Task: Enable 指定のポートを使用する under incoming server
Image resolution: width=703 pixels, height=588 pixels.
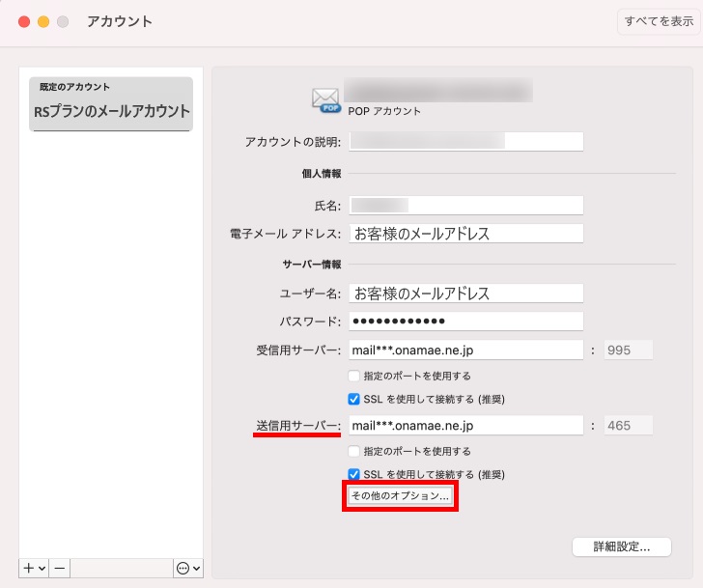Action: (x=353, y=376)
